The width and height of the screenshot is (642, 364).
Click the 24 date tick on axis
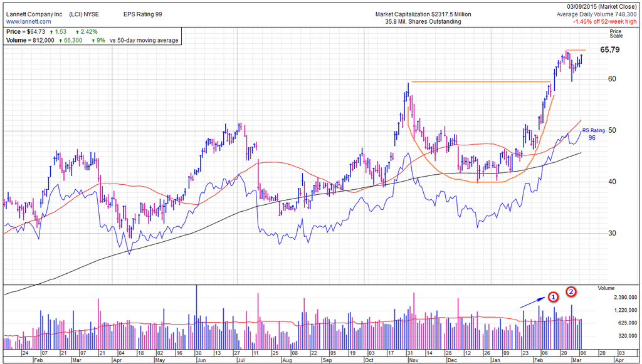[25, 353]
